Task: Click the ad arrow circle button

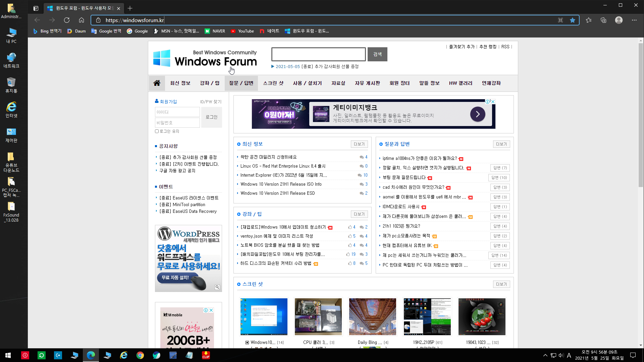Action: (477, 114)
